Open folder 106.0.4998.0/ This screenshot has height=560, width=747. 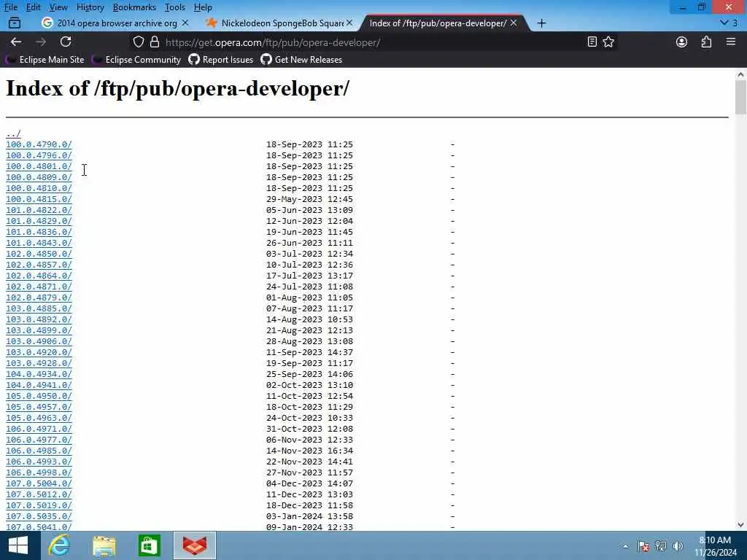click(x=39, y=472)
